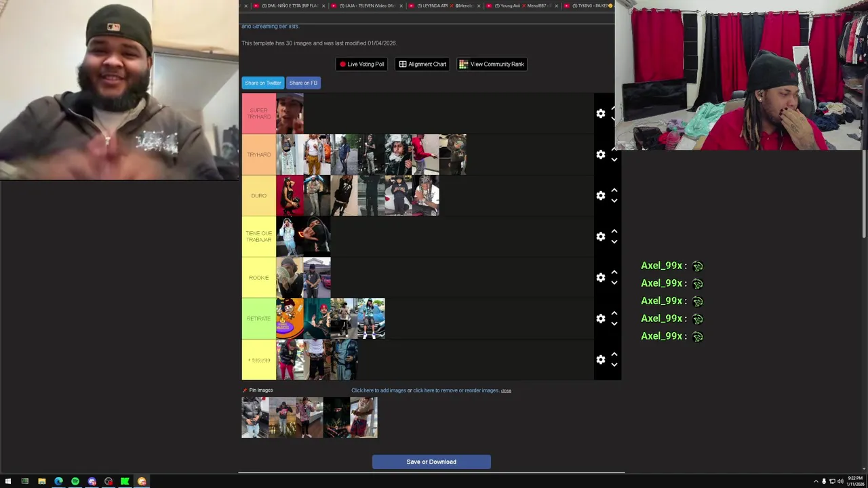Viewport: 868px width, 488px height.
Task: Click the 'close' link beside reorder images
Action: (x=506, y=390)
